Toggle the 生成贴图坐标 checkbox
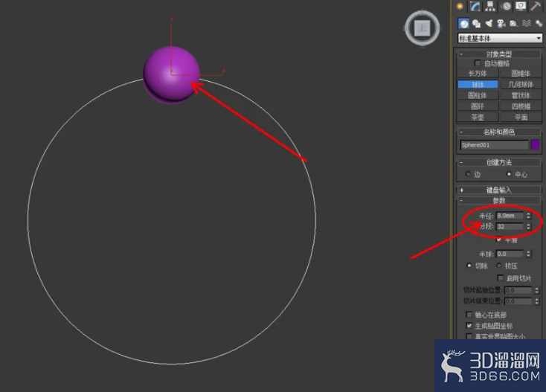The image size is (546, 392). pos(469,326)
